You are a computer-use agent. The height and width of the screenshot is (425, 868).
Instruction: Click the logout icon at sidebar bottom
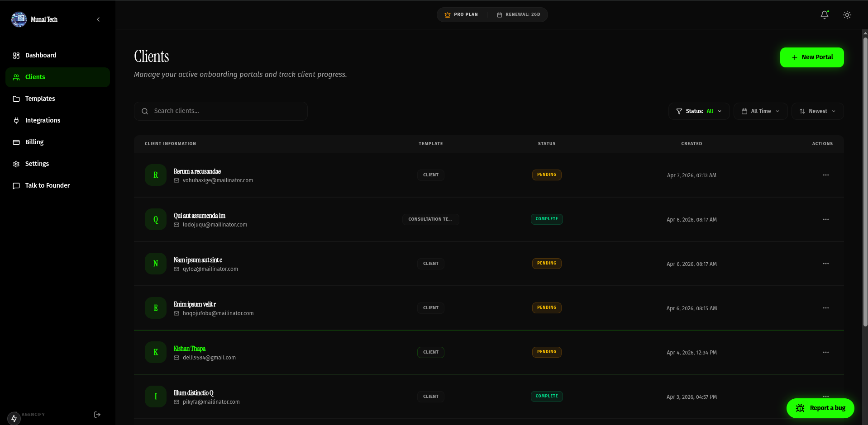(97, 414)
